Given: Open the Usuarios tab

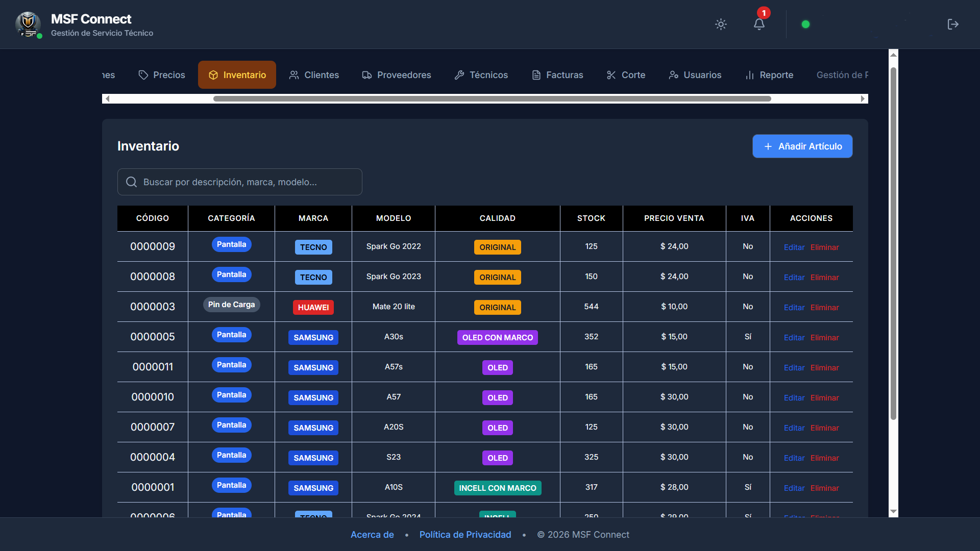Looking at the screenshot, I should click(x=695, y=75).
